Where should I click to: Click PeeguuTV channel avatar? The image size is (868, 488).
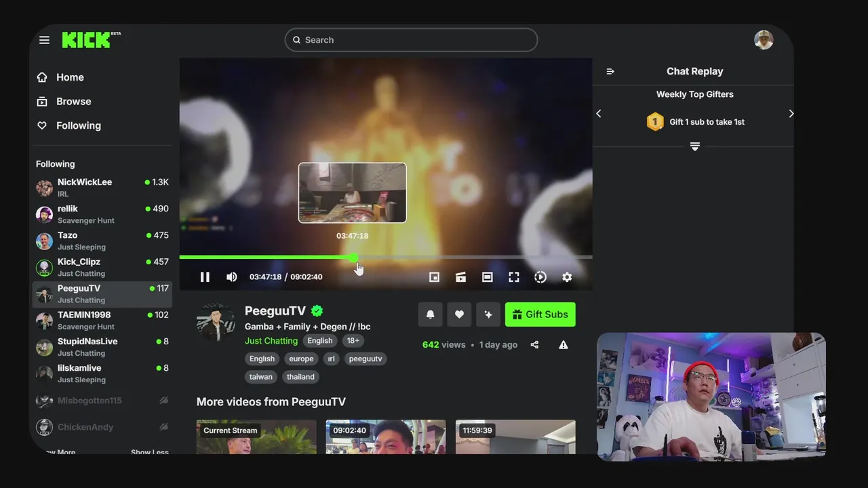click(216, 322)
